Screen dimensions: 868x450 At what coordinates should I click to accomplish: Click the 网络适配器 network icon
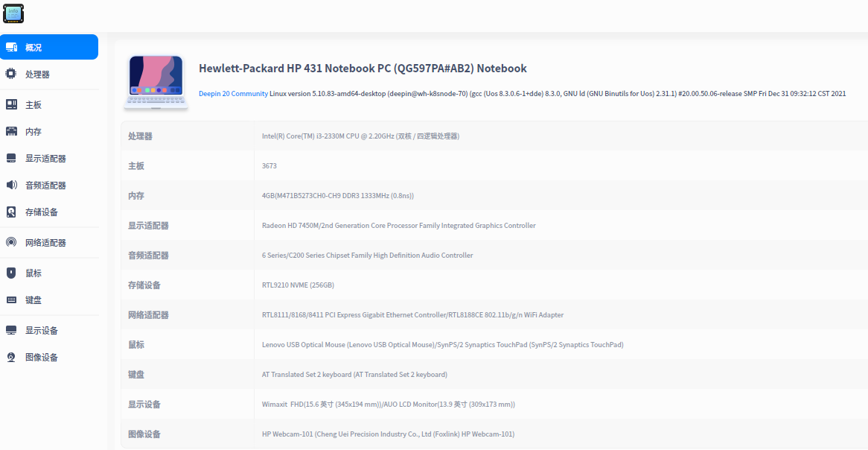11,243
